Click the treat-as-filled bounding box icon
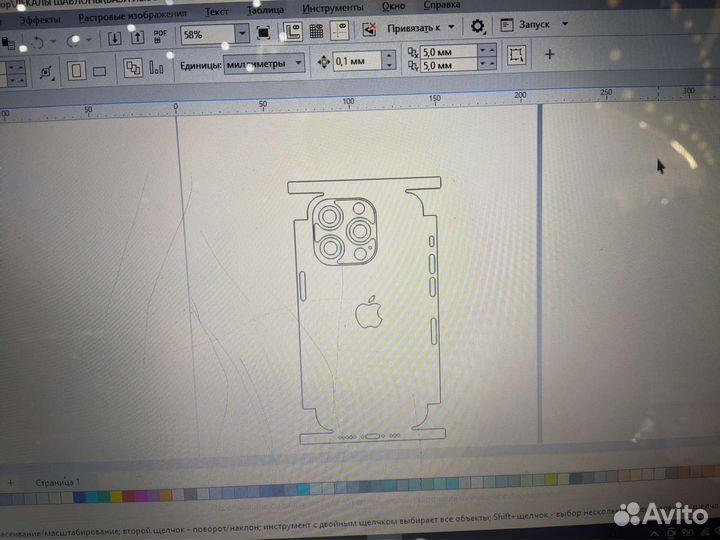Image resolution: width=720 pixels, height=540 pixels. [x=516, y=54]
